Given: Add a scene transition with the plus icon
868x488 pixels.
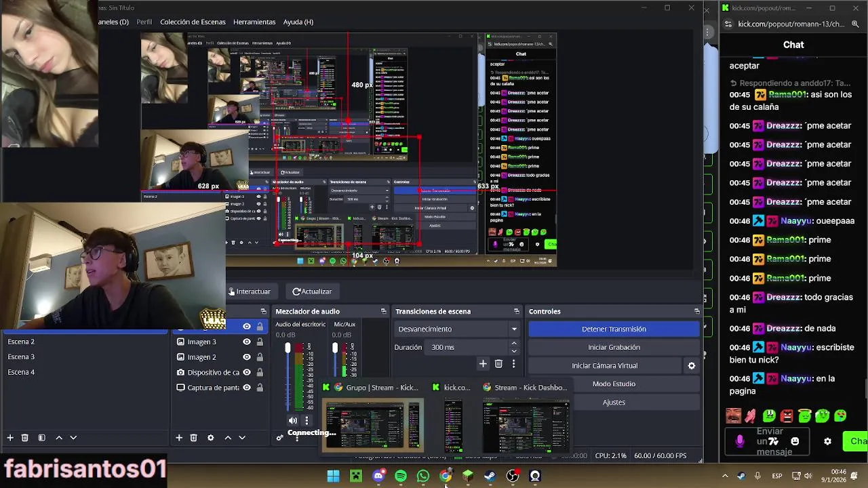Looking at the screenshot, I should pyautogui.click(x=483, y=364).
